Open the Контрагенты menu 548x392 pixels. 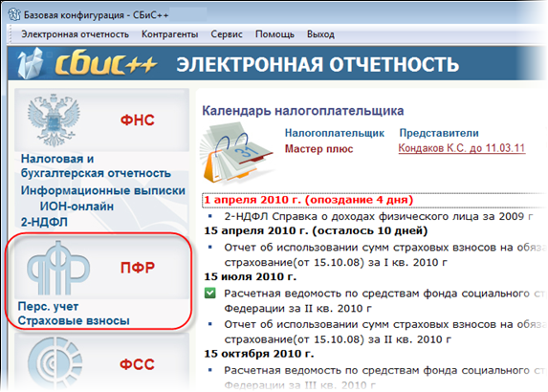tap(169, 34)
